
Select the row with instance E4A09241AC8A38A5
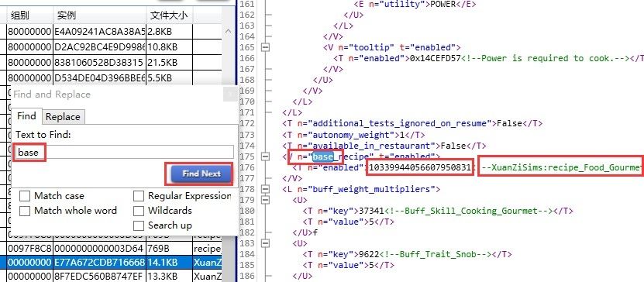(114, 32)
